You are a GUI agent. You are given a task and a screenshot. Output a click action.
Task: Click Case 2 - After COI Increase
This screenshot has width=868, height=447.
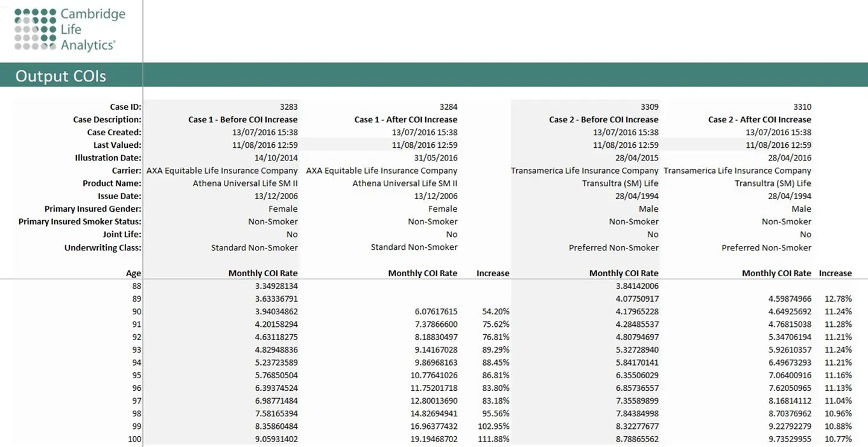[x=759, y=119]
